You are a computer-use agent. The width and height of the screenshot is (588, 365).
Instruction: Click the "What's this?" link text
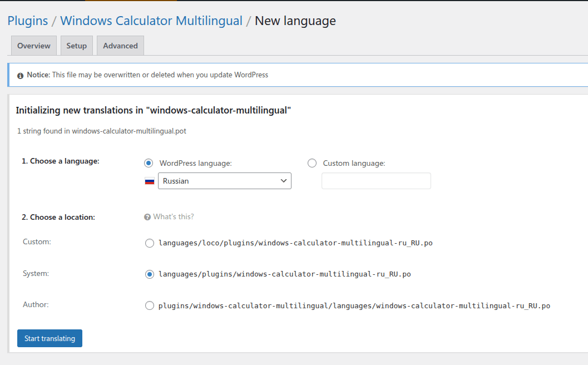point(174,217)
